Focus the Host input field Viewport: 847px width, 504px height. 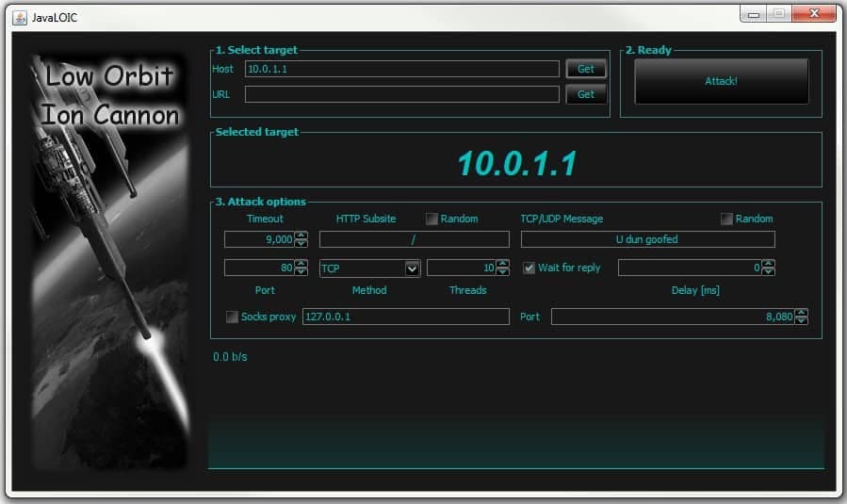pyautogui.click(x=402, y=69)
